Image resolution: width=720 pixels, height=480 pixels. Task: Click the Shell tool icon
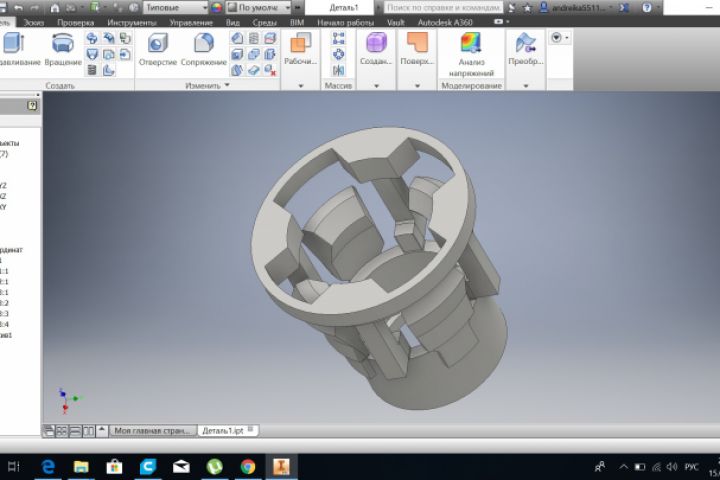[237, 54]
